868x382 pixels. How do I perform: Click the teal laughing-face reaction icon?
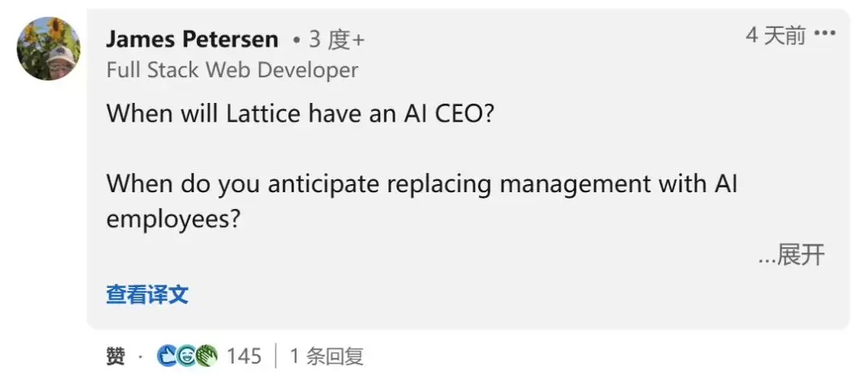[x=186, y=356]
